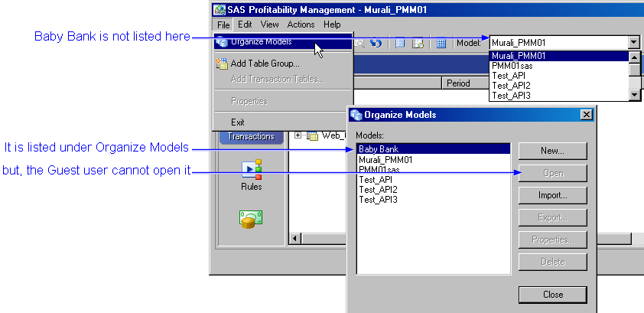644x313 pixels.
Task: Select Organize Models in the File menu
Action: (x=260, y=42)
